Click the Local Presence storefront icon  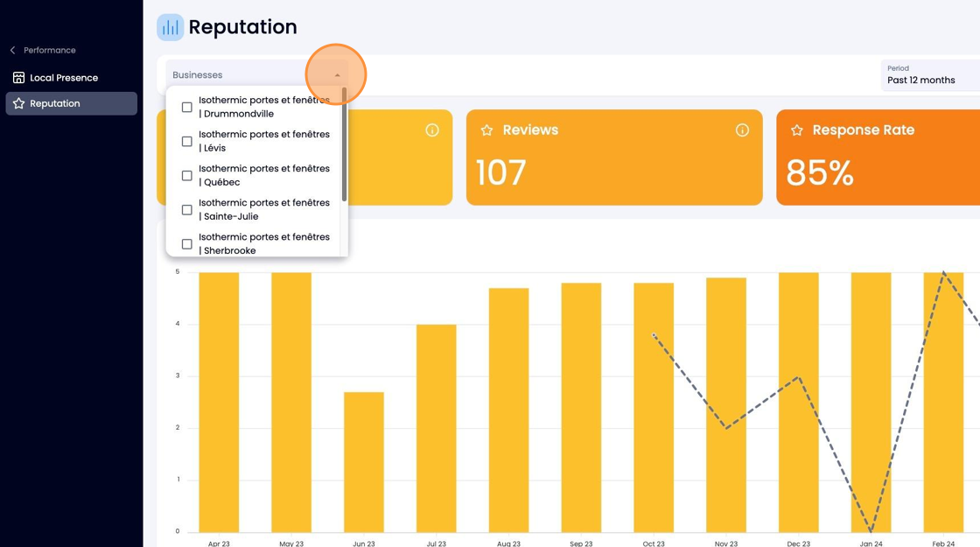(x=18, y=78)
